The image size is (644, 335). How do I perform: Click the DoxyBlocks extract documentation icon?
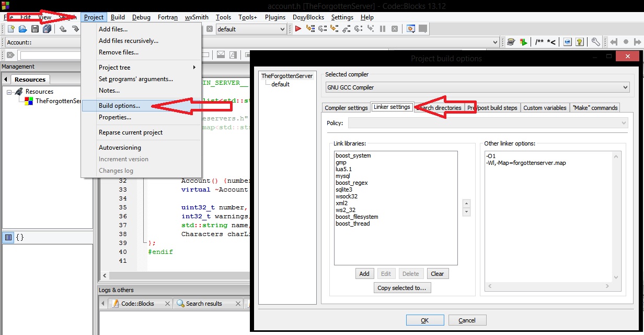click(523, 42)
